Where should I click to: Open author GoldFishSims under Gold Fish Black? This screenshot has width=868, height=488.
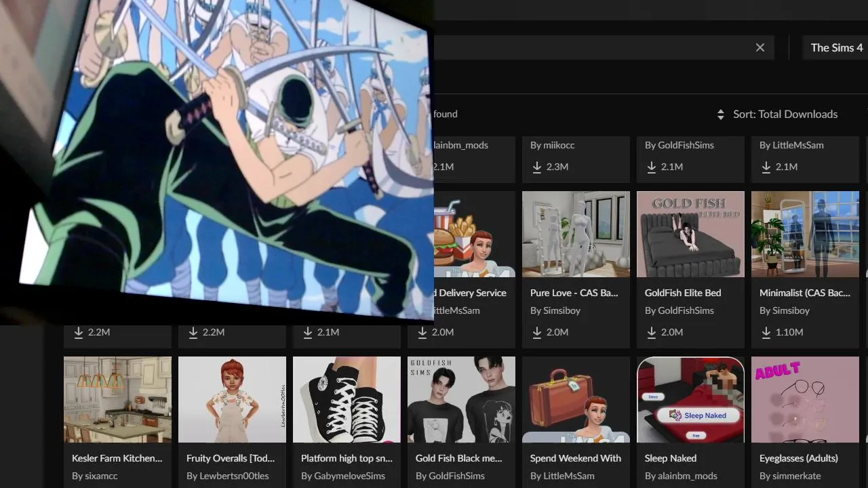450,476
